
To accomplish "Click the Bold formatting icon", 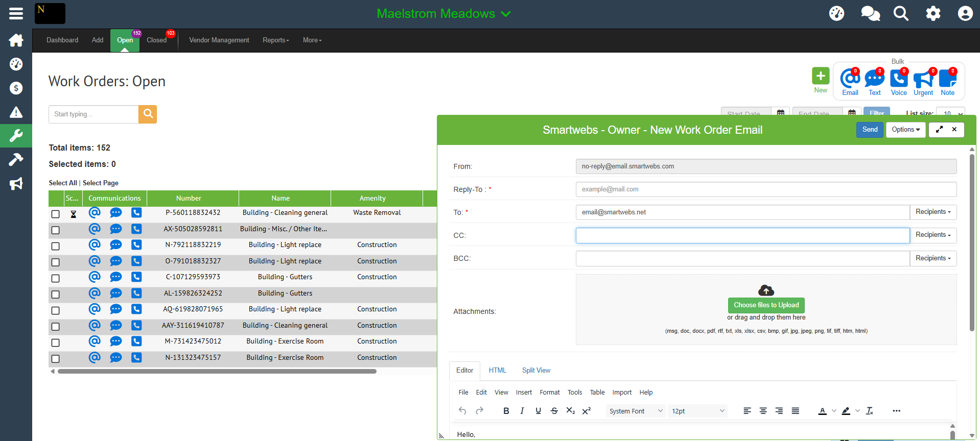I will coord(506,411).
